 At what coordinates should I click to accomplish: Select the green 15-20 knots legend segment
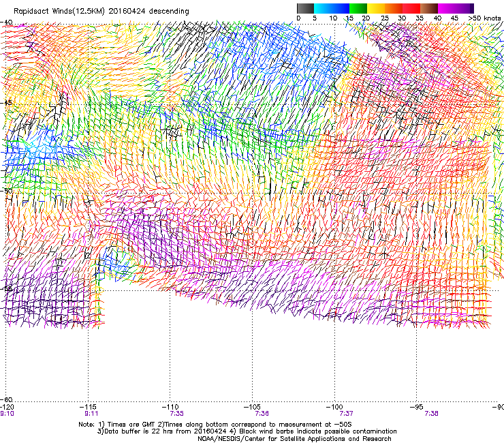pos(358,8)
